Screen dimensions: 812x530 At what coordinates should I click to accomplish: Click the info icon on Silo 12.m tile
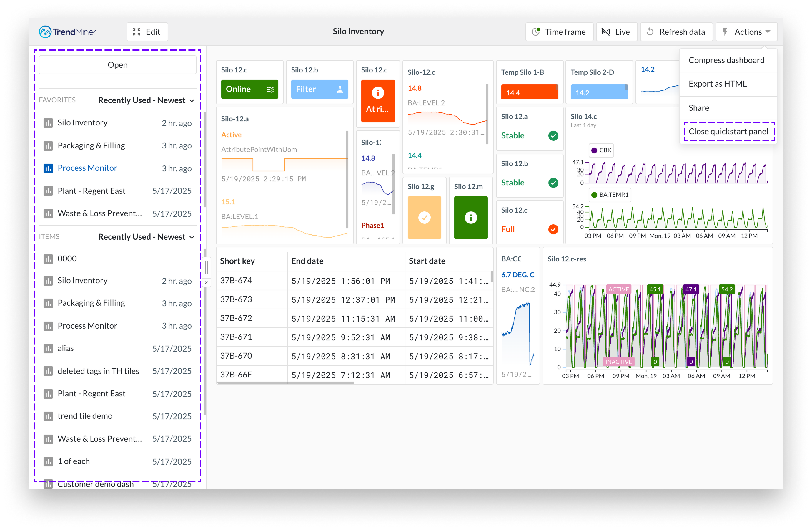click(x=470, y=218)
